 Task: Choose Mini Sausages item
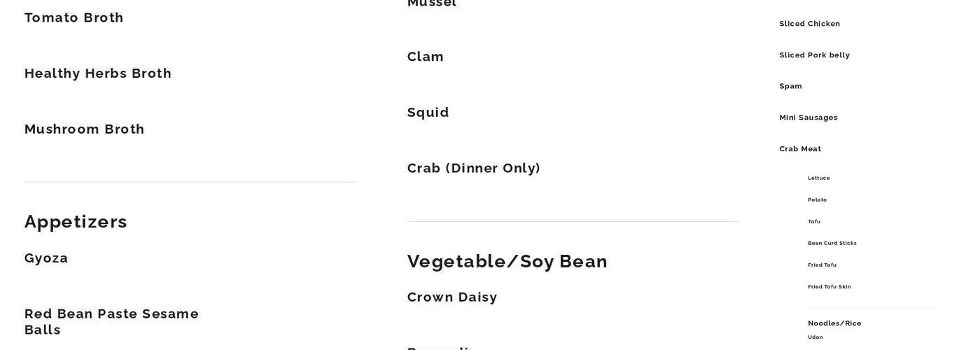coord(808,118)
